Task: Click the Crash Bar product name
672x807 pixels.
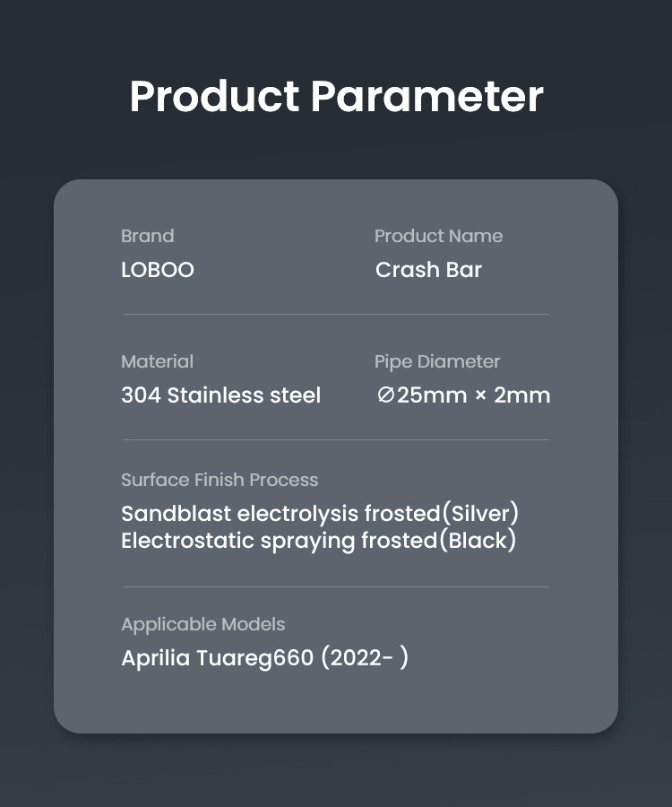Action: pos(428,270)
